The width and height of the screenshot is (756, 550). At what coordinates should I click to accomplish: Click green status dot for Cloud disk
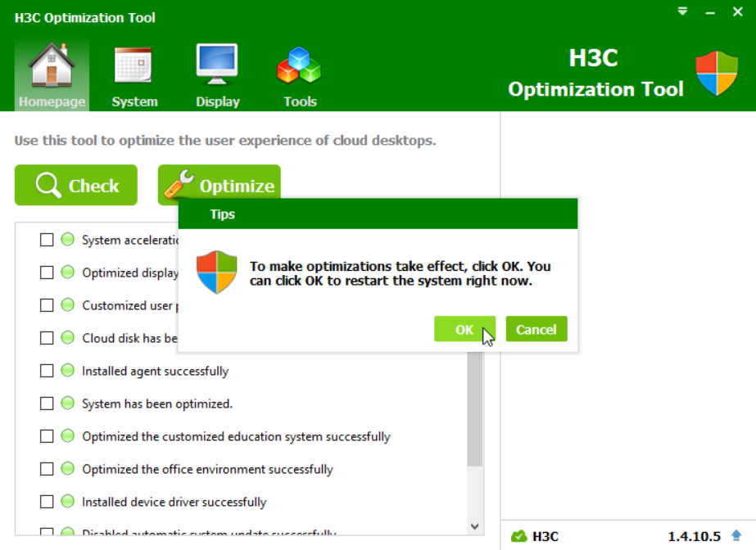click(x=67, y=337)
